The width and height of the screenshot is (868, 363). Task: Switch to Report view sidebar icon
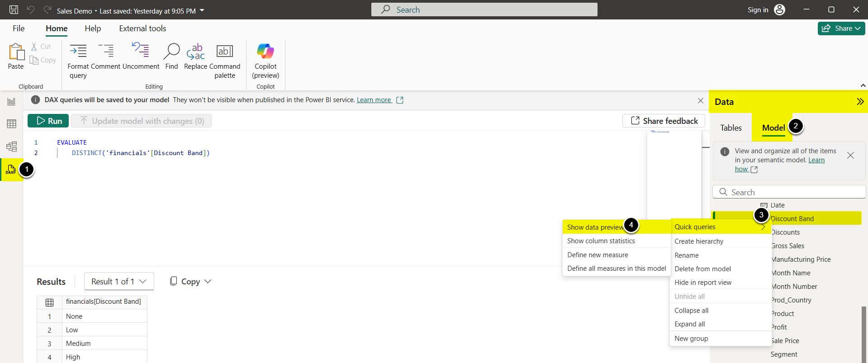pyautogui.click(x=11, y=102)
